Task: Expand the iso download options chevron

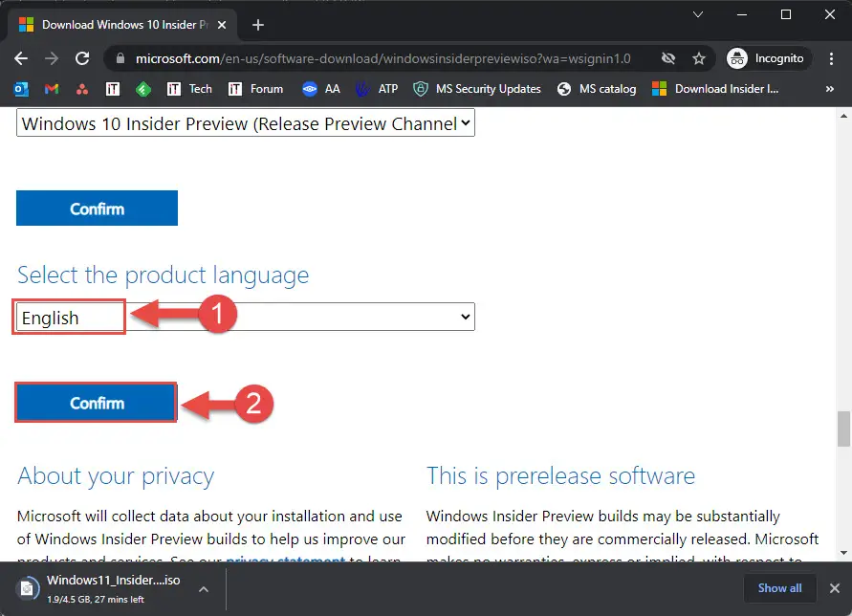Action: point(204,589)
